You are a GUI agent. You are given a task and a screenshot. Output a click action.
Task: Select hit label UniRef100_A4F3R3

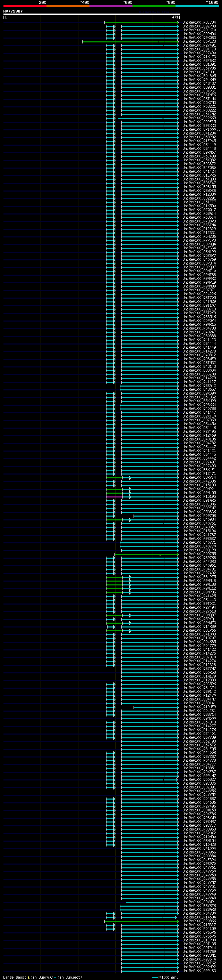(199, 562)
